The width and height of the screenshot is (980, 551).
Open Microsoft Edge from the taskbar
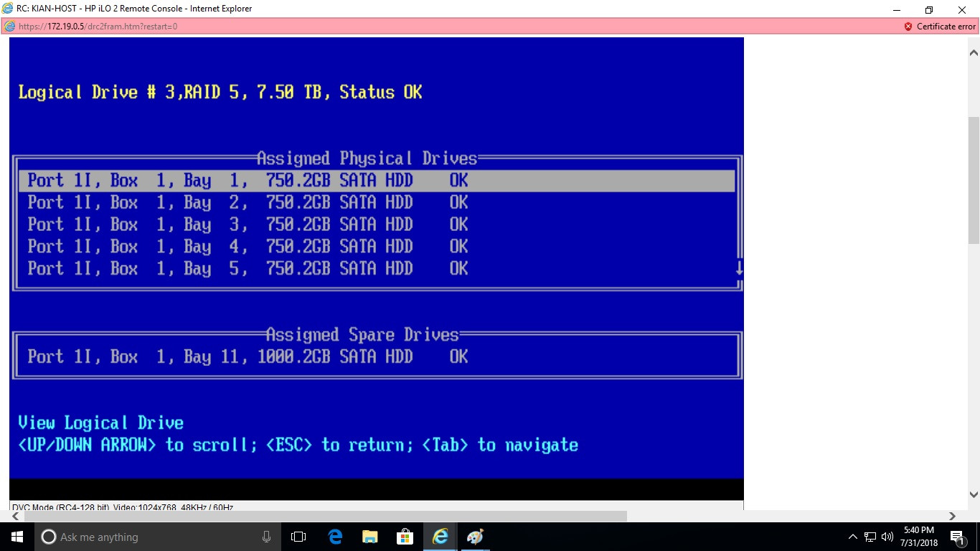pyautogui.click(x=335, y=537)
